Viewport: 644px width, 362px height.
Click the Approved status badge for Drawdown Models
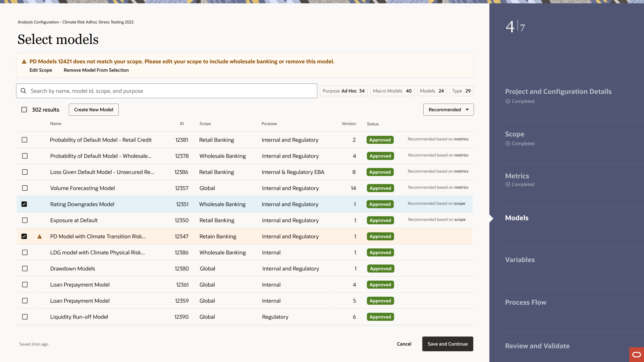point(380,268)
